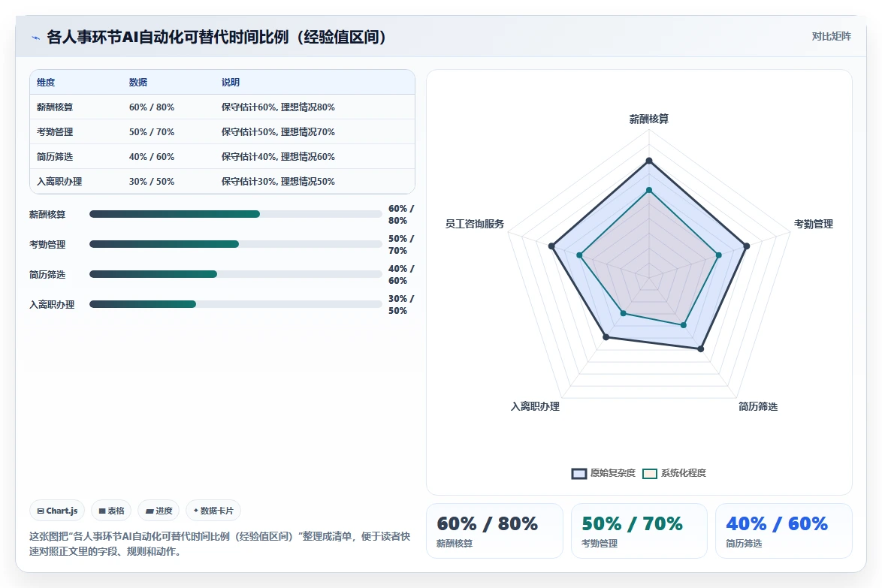882x588 pixels.
Task: Click the dark outer data point on the 考勤管理 axis
Action: (x=747, y=246)
